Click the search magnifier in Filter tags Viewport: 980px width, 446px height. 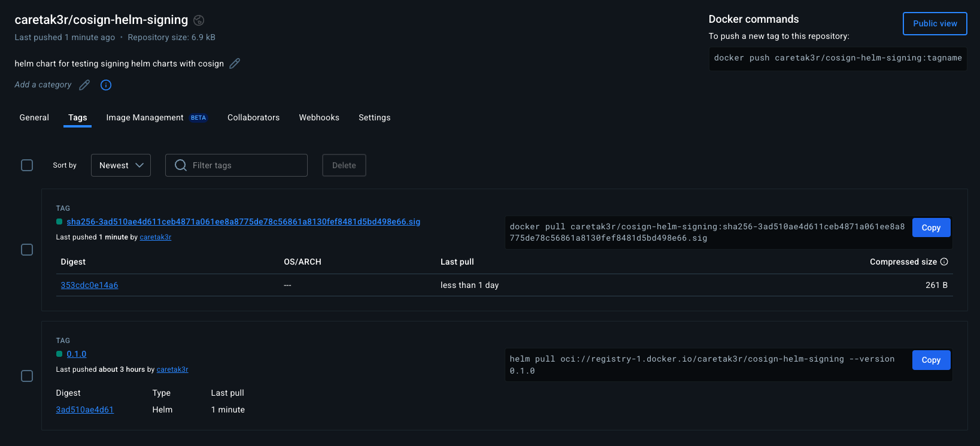coord(180,165)
